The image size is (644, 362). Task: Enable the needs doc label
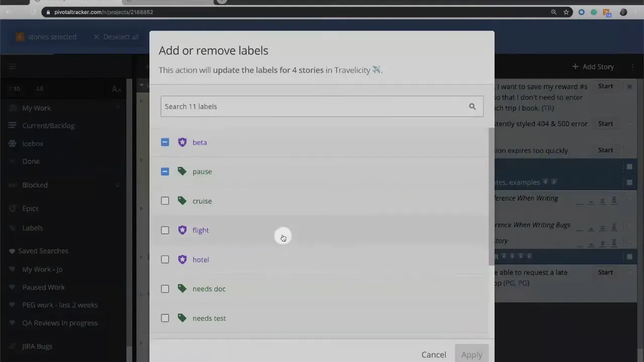coord(165,289)
